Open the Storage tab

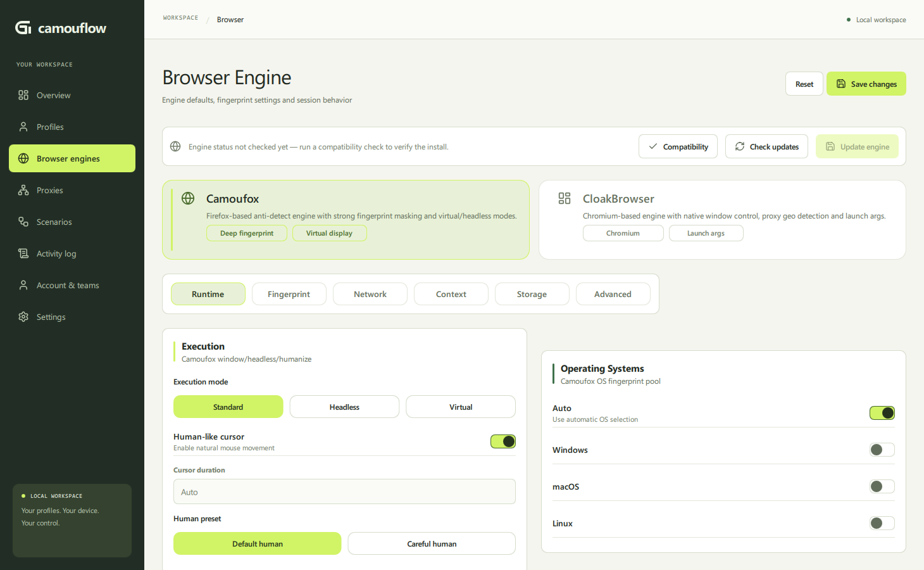tap(532, 294)
